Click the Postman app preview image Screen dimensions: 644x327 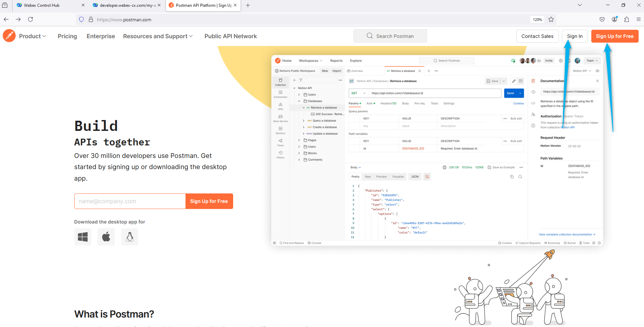(437, 150)
